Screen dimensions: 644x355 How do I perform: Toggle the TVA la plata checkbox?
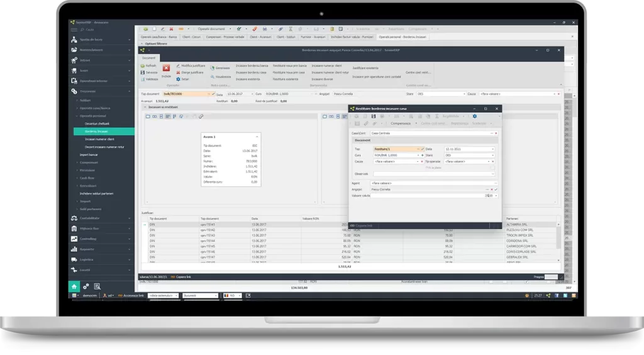(492, 167)
